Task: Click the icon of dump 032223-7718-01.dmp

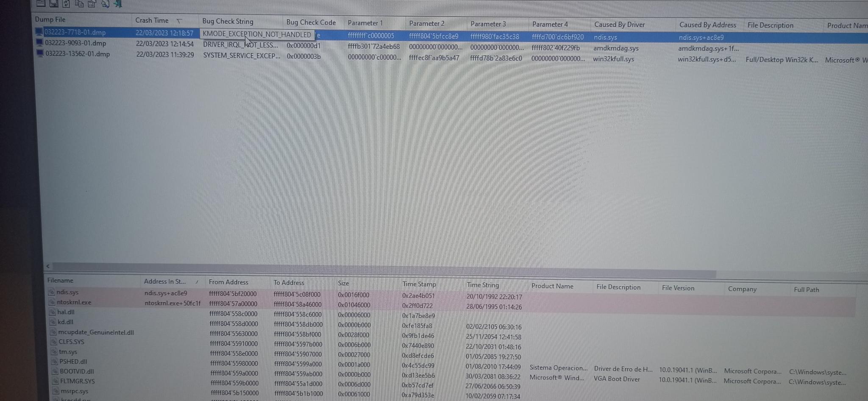Action: (39, 32)
